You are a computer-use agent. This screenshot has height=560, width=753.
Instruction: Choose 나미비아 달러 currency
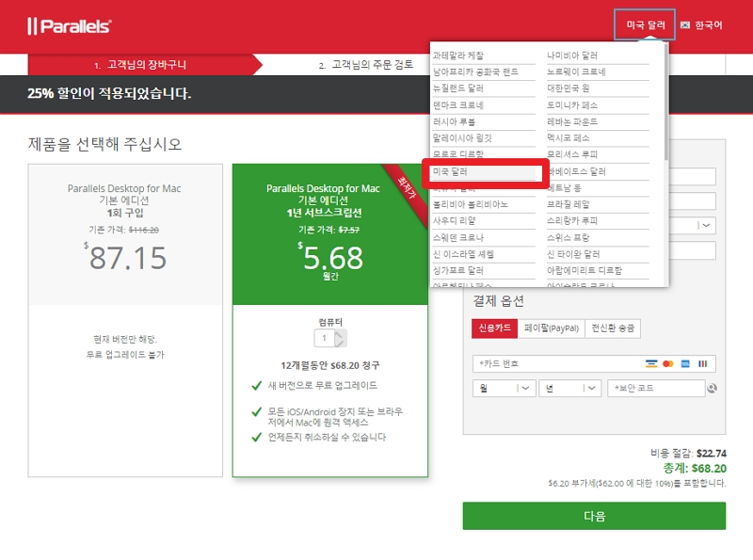pyautogui.click(x=598, y=56)
